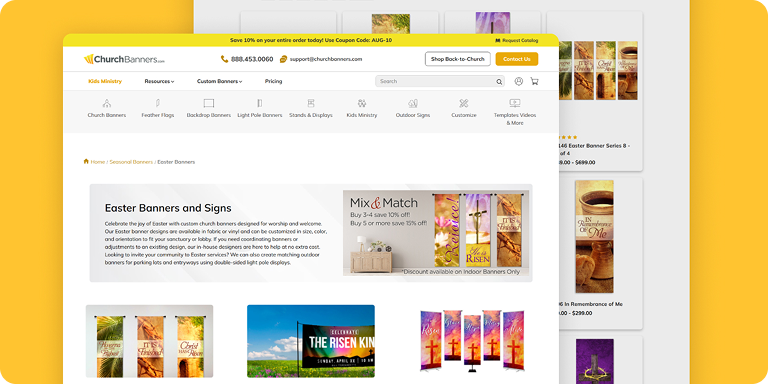
Task: Click the home icon in breadcrumb
Action: coord(86,161)
